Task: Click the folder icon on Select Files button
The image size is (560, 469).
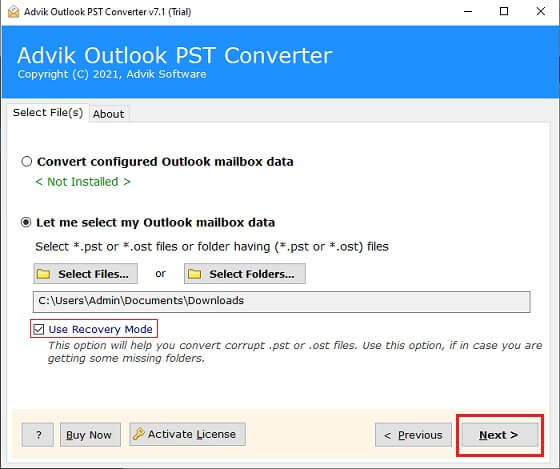Action: pos(44,274)
